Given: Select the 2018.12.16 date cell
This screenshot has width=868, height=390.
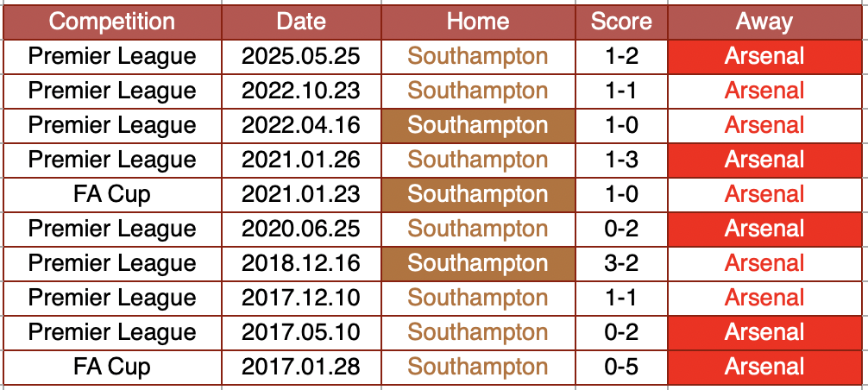Looking at the screenshot, I should coord(301,263).
